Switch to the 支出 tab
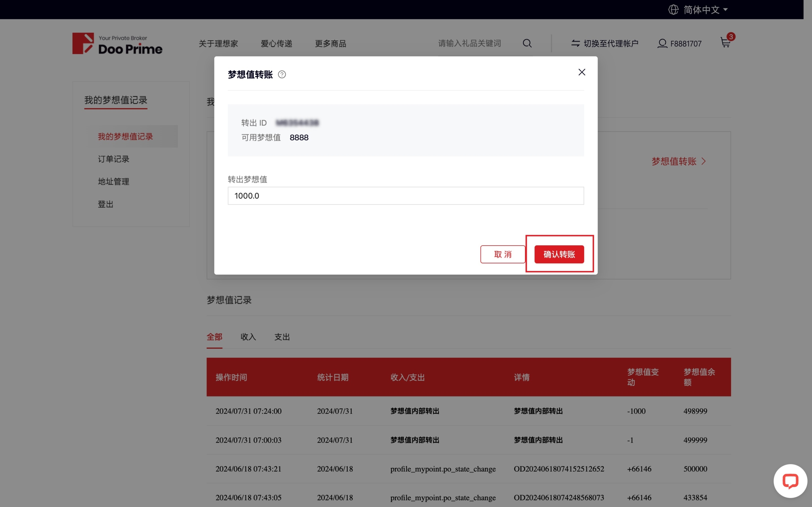The image size is (812, 507). (282, 337)
